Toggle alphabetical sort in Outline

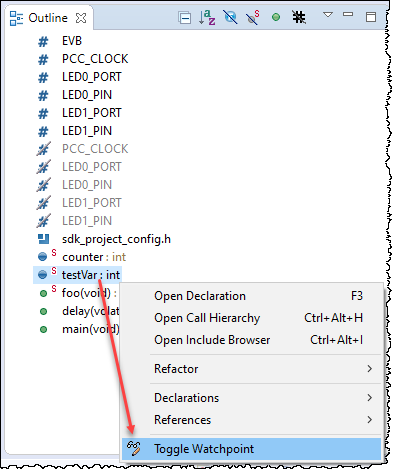point(207,17)
